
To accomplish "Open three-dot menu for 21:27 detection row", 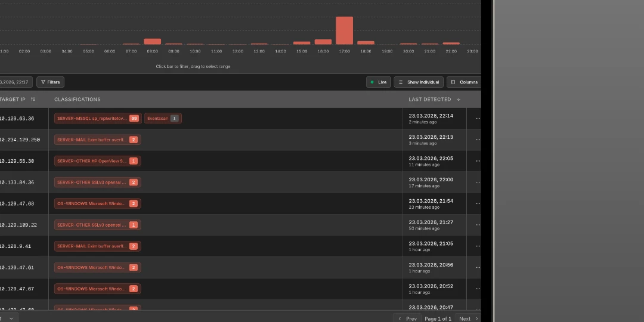I will 477,225.
